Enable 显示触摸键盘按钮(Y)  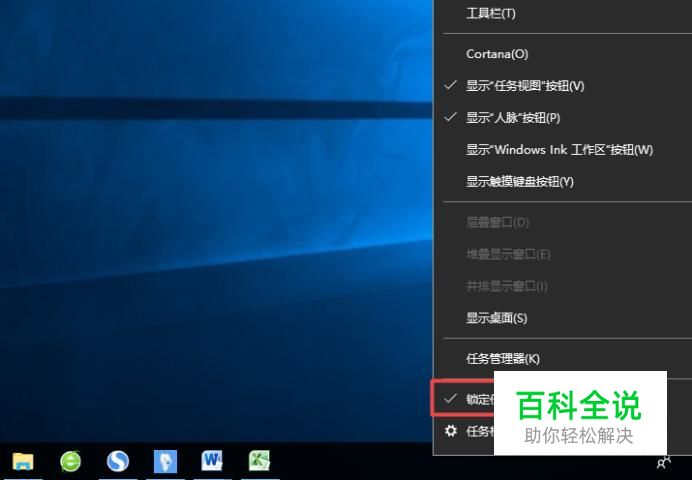click(563, 182)
